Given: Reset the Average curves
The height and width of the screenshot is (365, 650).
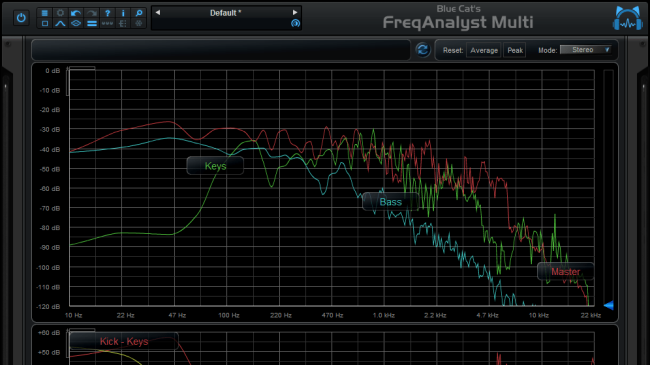Looking at the screenshot, I should click(484, 50).
